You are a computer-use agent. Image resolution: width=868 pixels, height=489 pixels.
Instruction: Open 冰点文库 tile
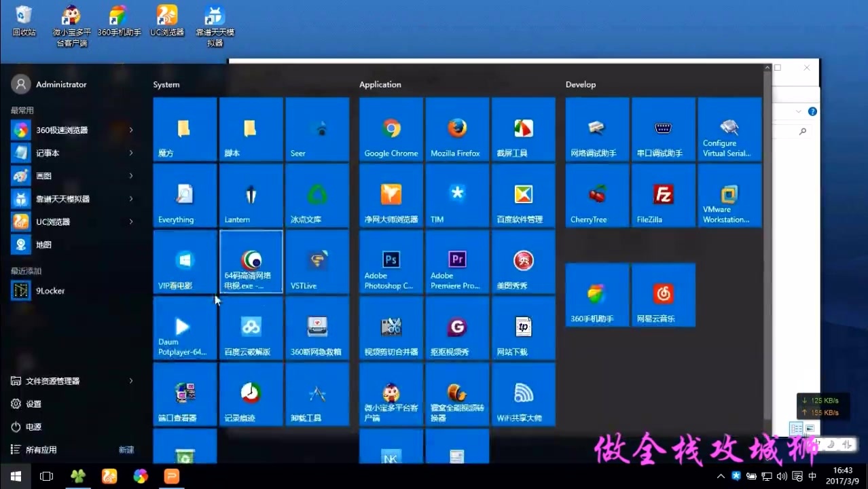point(317,196)
